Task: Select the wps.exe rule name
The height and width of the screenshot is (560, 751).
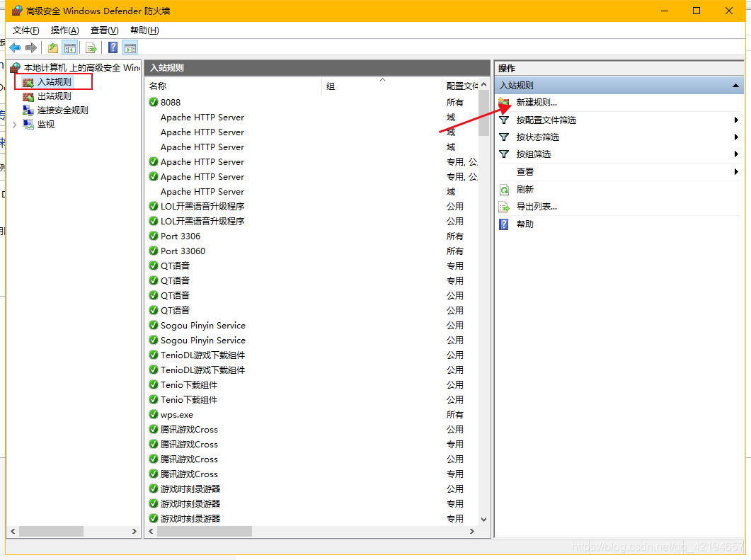Action: [x=177, y=414]
